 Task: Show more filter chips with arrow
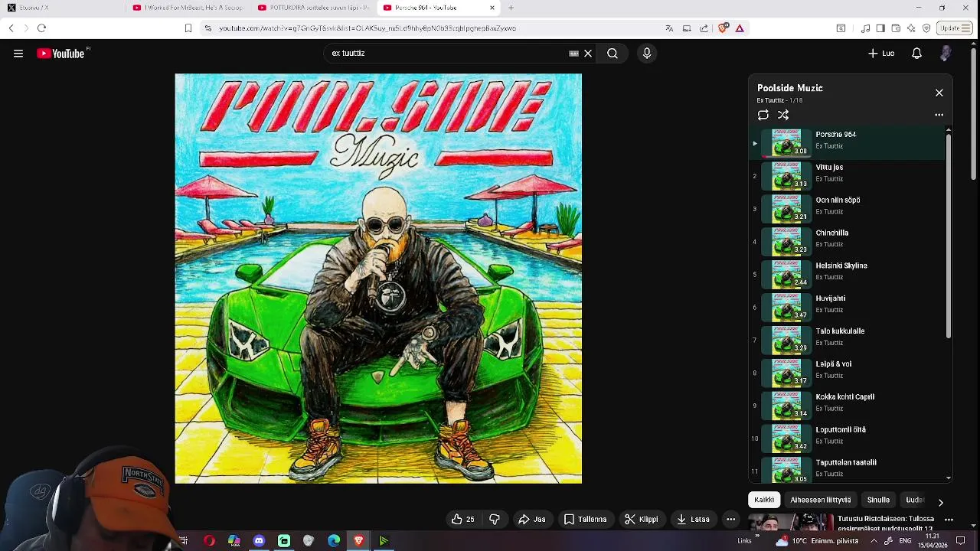click(940, 501)
